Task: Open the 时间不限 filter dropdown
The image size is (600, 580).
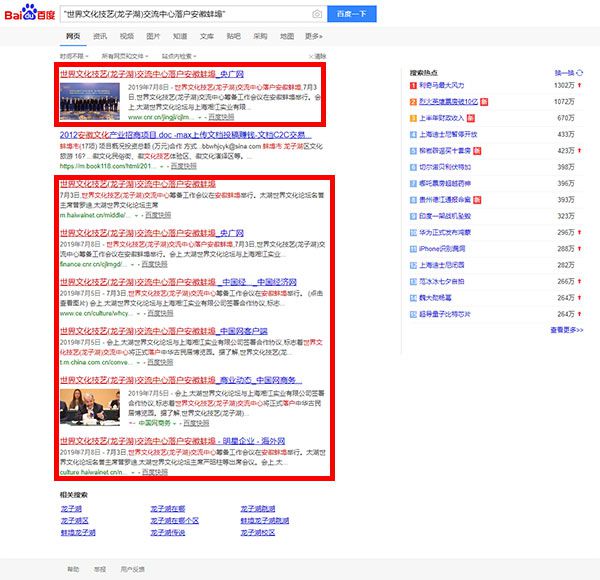Action: 74,56
